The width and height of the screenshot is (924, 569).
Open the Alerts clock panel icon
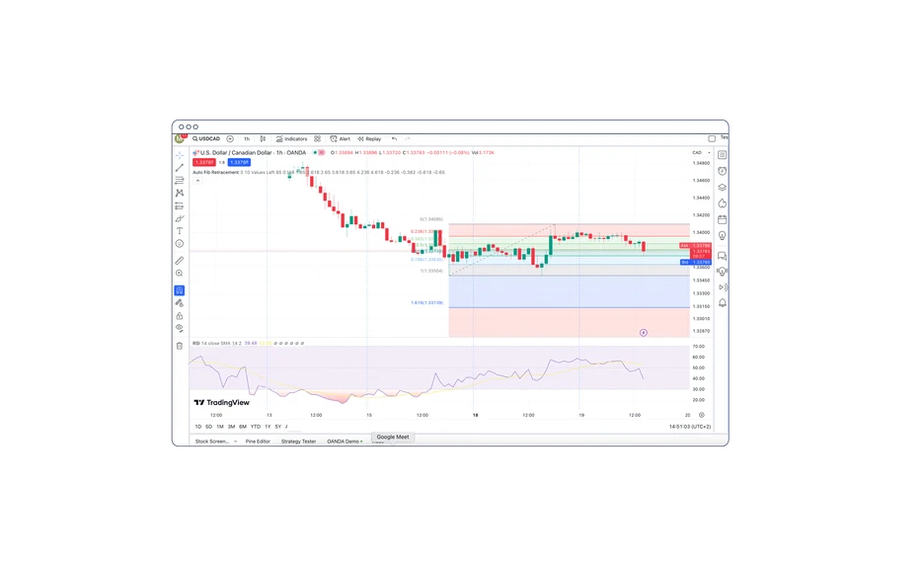pyautogui.click(x=722, y=171)
